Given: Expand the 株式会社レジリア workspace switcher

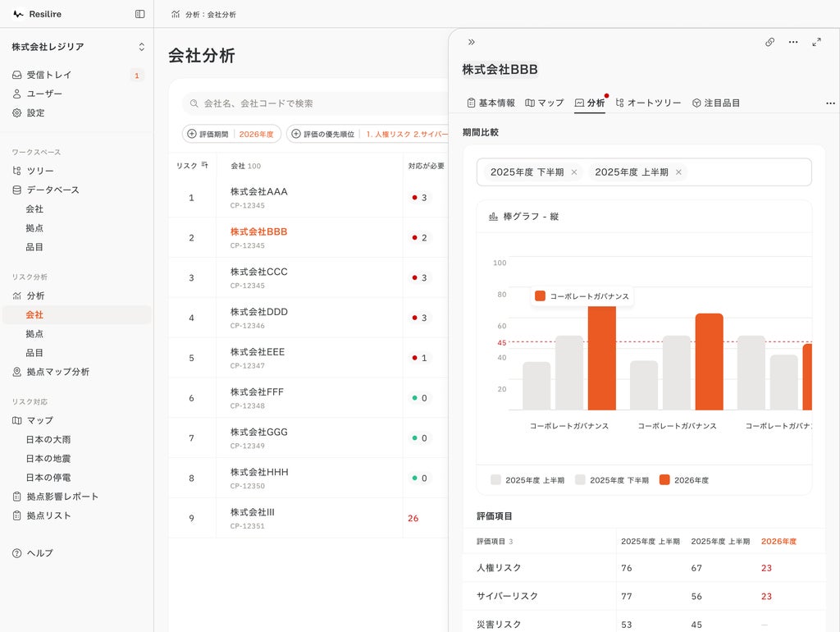Looking at the screenshot, I should tap(77, 47).
